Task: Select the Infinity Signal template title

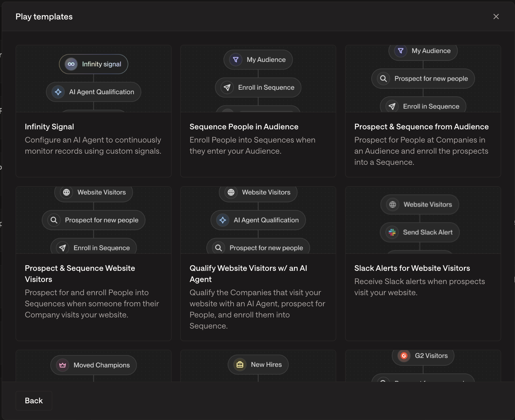Action: [x=49, y=127]
